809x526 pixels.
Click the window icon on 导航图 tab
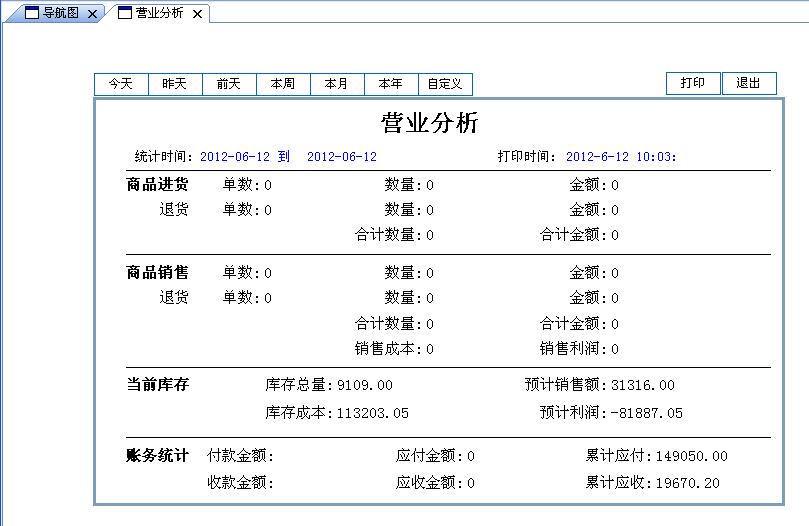[32, 13]
